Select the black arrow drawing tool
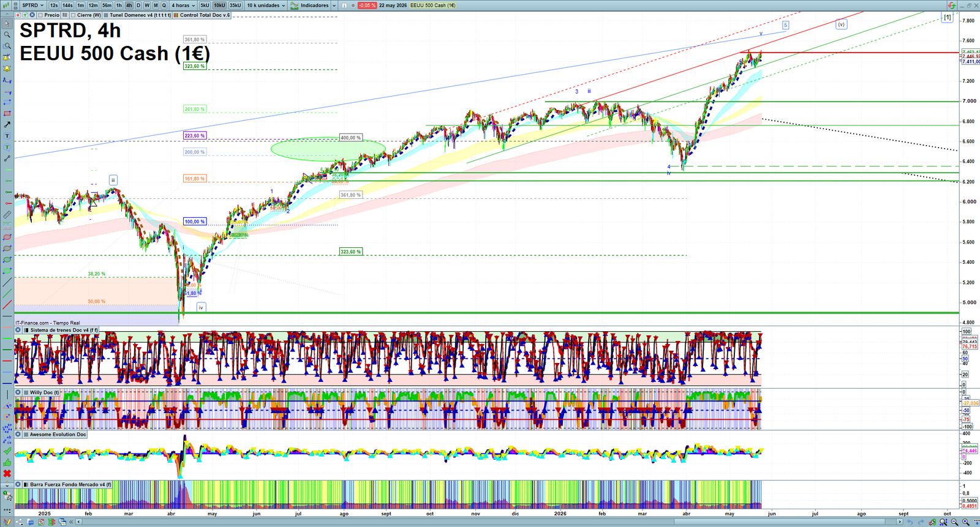The image size is (980, 527). (7, 124)
